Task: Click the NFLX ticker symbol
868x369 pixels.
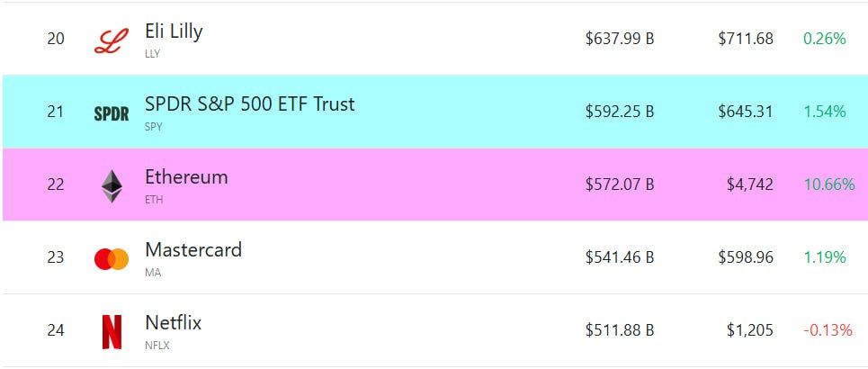Action: pos(157,346)
